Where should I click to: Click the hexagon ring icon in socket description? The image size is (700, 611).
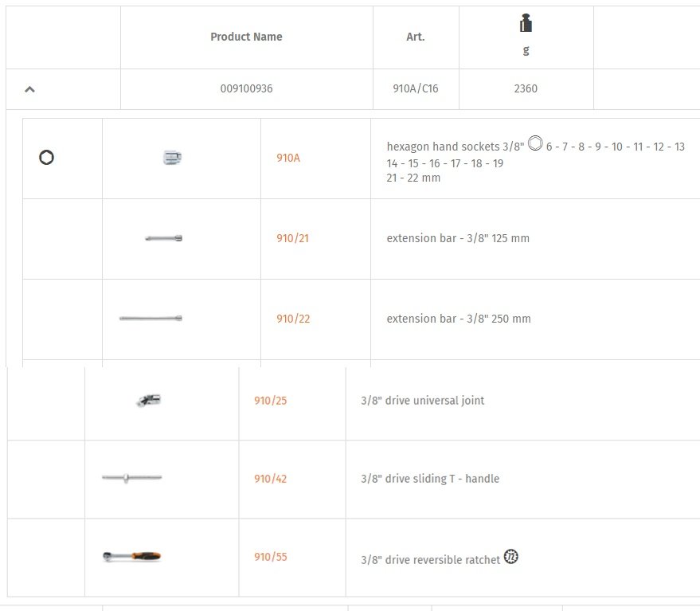535,143
